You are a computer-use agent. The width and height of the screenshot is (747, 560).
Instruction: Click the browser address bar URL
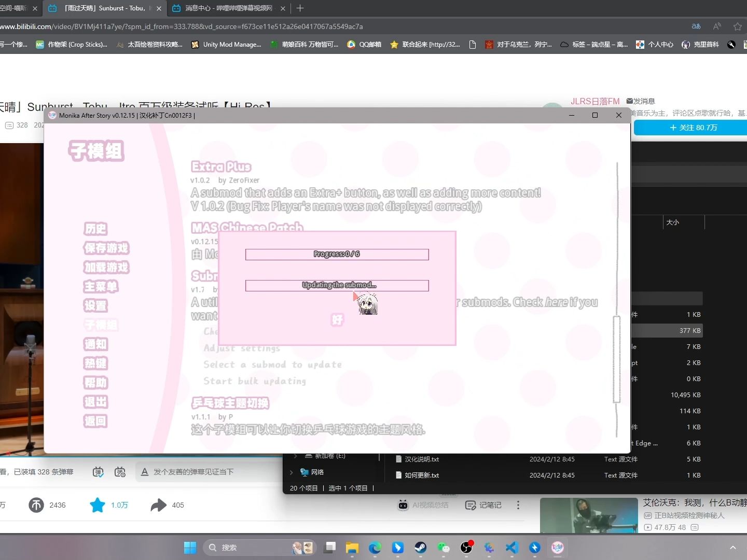coord(182,26)
